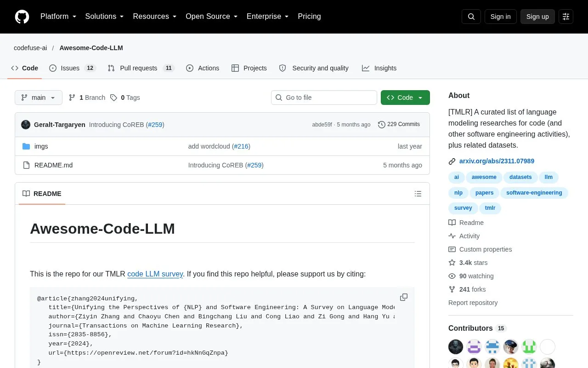The width and height of the screenshot is (588, 368).
Task: Open the main branch selector dropdown
Action: [39, 98]
